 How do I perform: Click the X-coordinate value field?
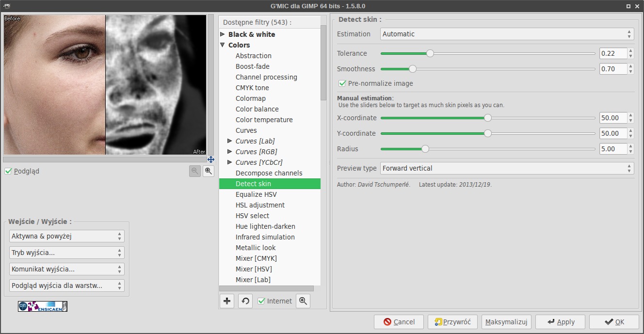[x=613, y=118]
